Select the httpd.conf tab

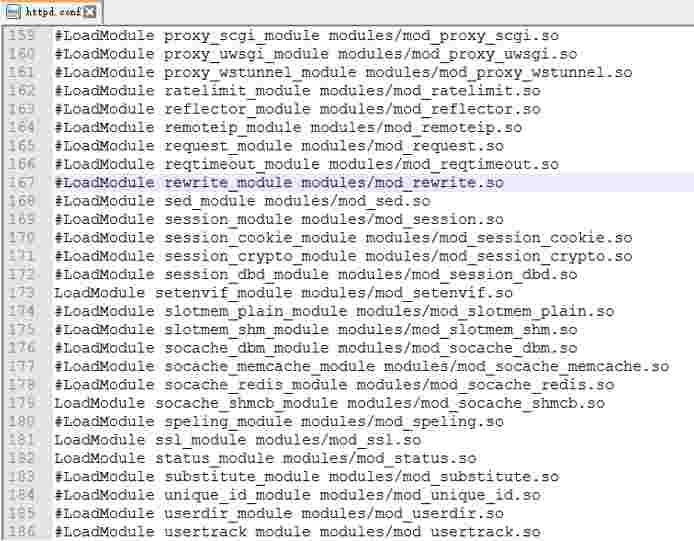(x=52, y=12)
